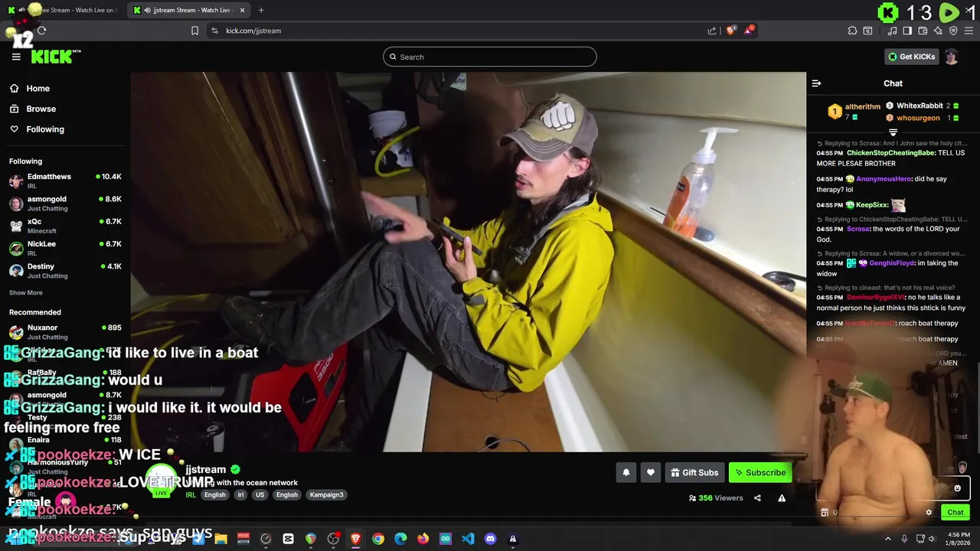Click the browser share icon
Screen dimensions: 980x551
712,31
